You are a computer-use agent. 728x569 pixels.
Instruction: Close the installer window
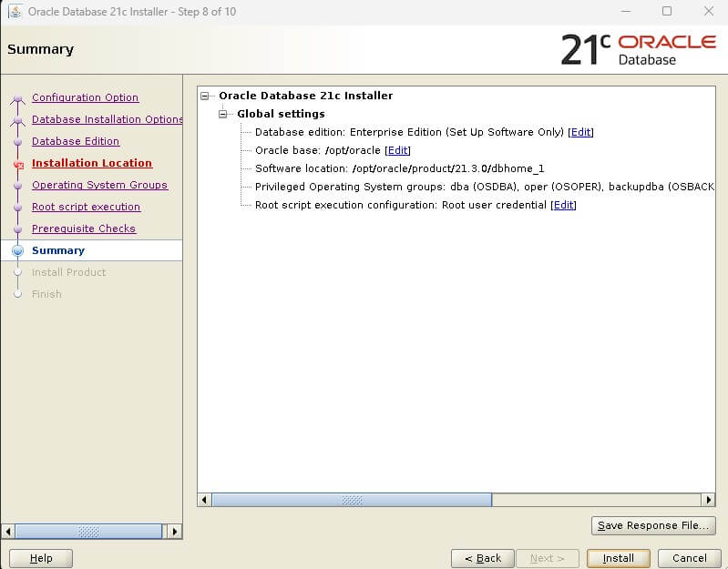[x=709, y=11]
